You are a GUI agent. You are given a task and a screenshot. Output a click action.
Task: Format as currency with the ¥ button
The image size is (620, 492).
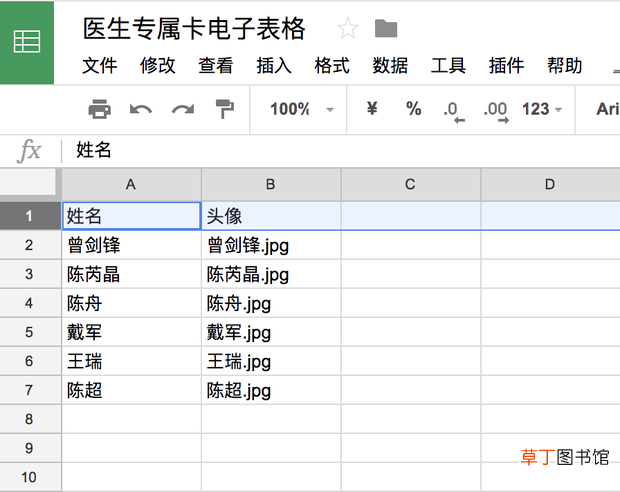pyautogui.click(x=372, y=108)
